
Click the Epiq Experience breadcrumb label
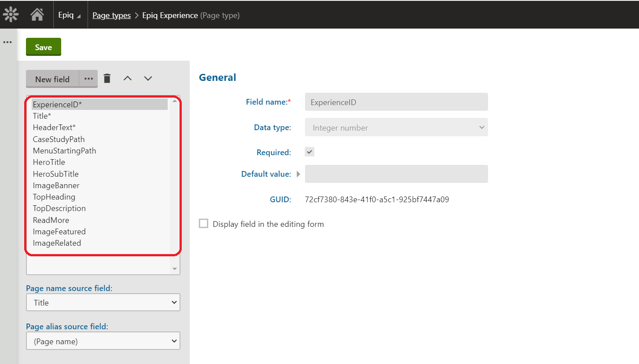[170, 15]
